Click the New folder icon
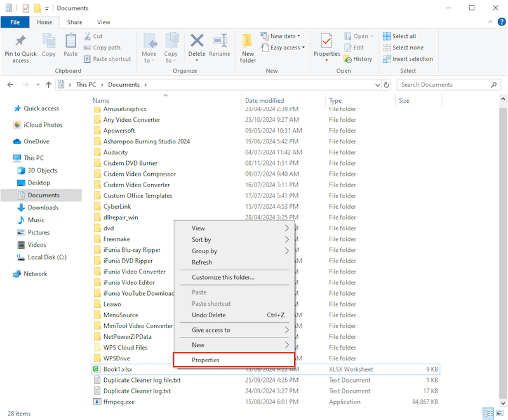This screenshot has height=420, width=508. 248,41
